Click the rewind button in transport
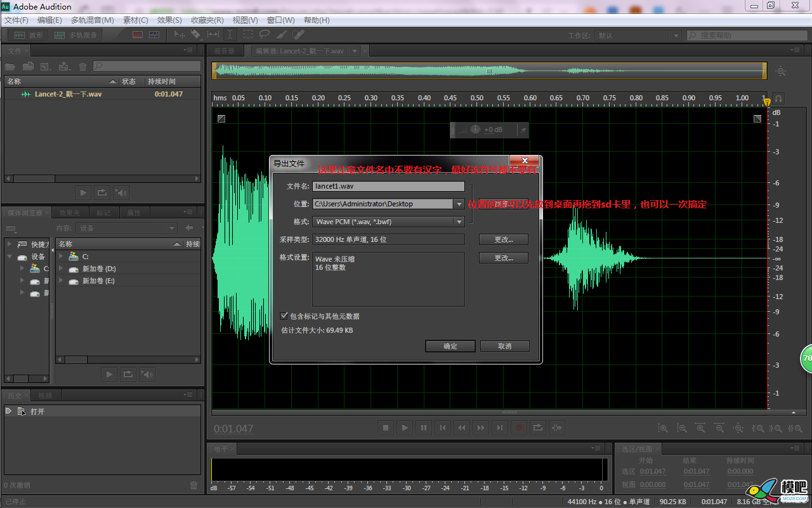The height and width of the screenshot is (508, 812). click(462, 428)
